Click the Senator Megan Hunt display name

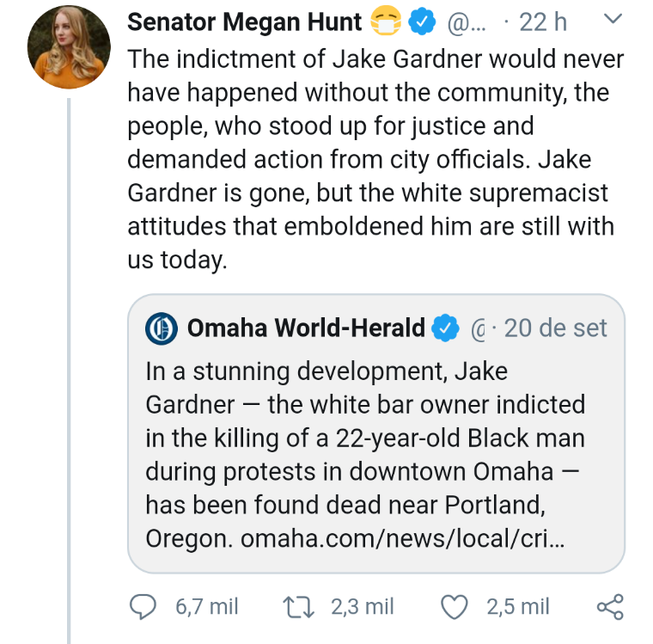tap(245, 22)
